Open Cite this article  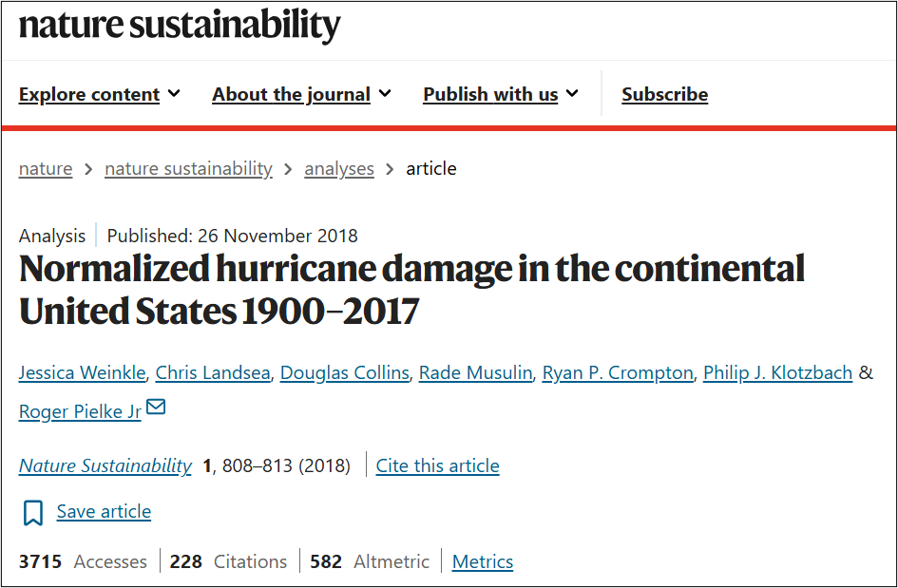437,465
